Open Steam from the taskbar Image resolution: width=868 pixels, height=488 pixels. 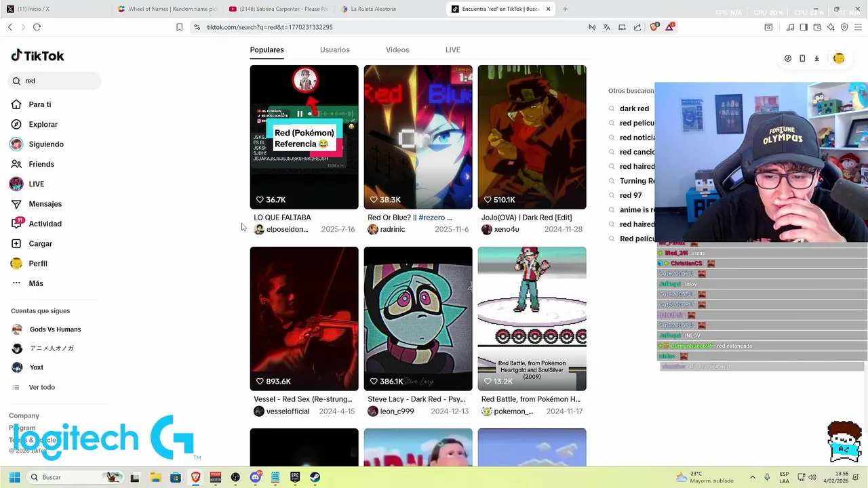[x=315, y=477]
